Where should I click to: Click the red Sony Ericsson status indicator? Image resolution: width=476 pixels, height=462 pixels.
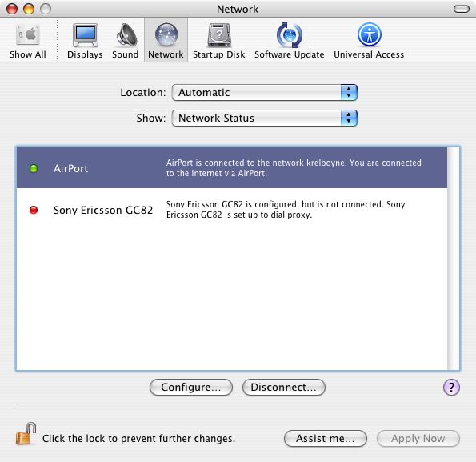pos(34,210)
